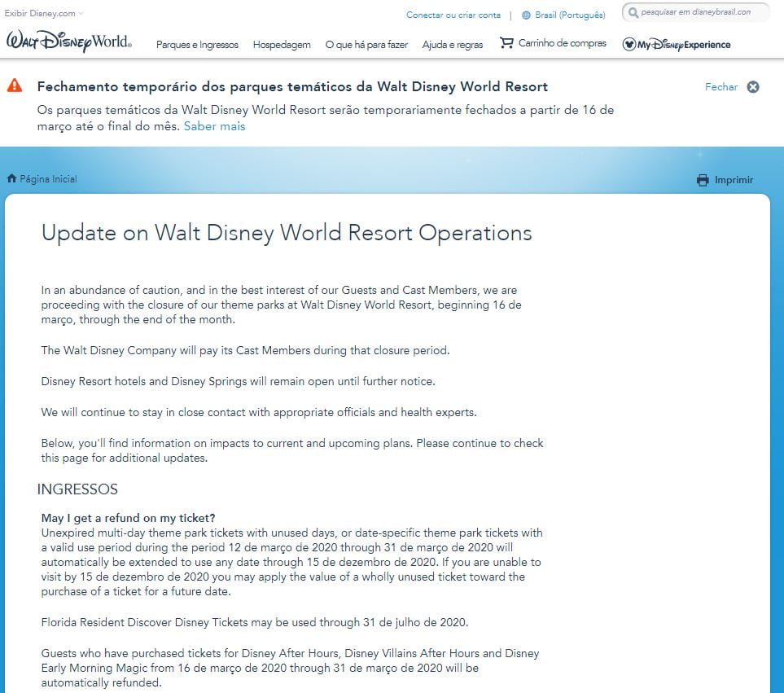Screen dimensions: 784x693
Task: Click the home icon in breadcrumb
Action: tap(11, 178)
